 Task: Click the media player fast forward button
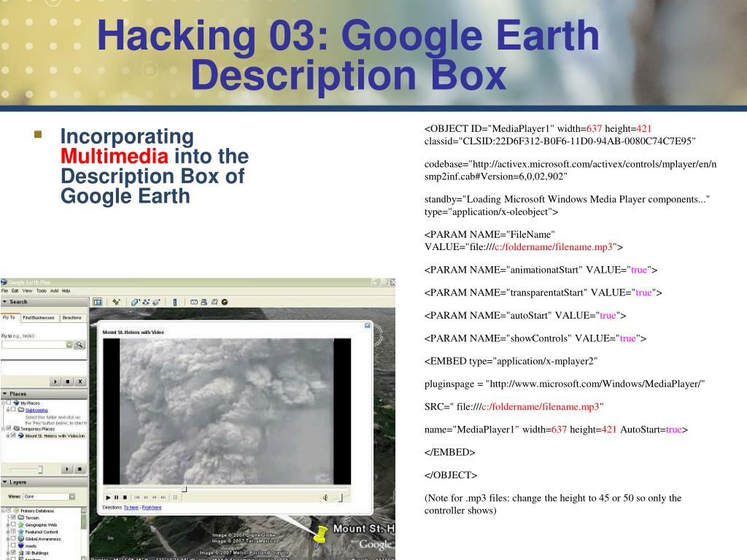[155, 497]
